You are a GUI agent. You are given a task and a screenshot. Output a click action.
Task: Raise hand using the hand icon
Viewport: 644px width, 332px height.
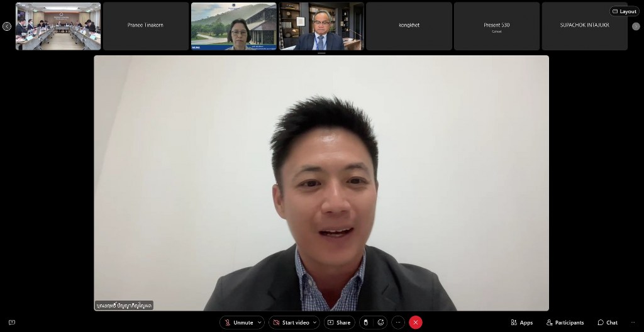tap(366, 323)
